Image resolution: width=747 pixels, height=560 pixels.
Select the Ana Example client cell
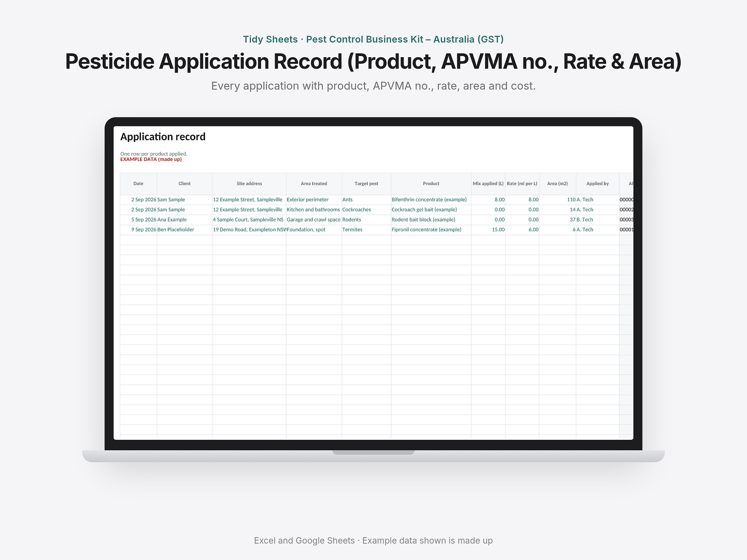click(184, 220)
